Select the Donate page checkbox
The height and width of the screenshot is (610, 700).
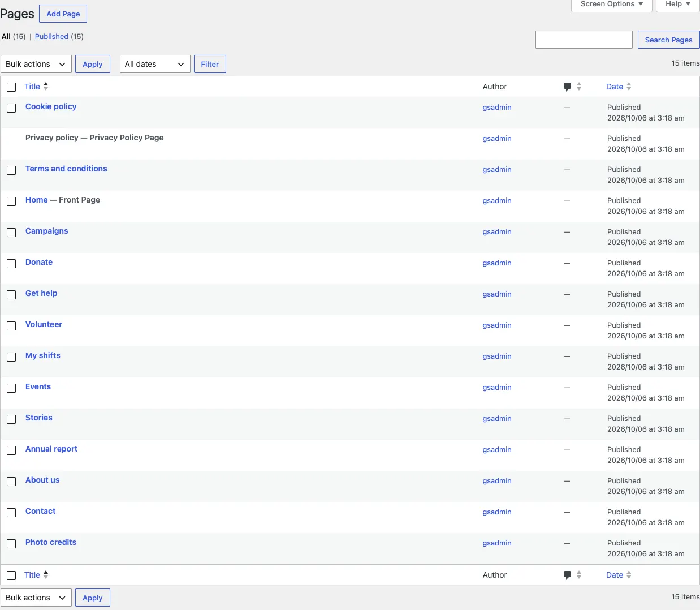11,264
